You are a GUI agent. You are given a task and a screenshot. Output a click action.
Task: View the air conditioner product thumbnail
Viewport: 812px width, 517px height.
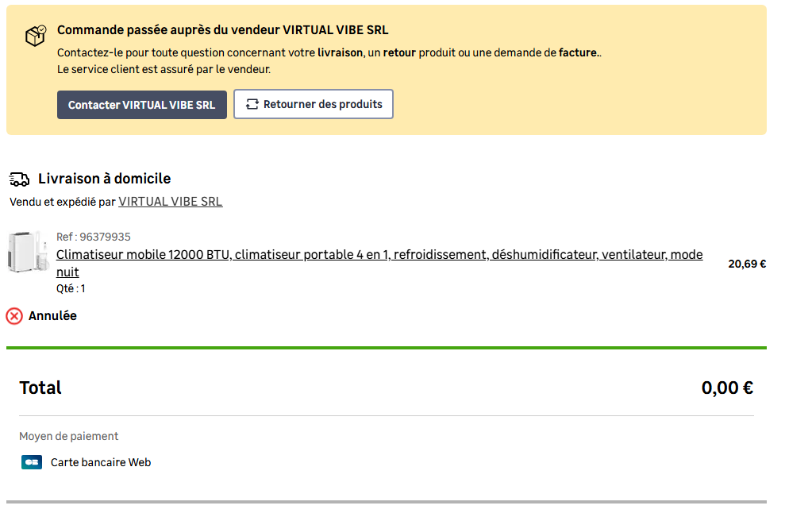[x=27, y=253]
